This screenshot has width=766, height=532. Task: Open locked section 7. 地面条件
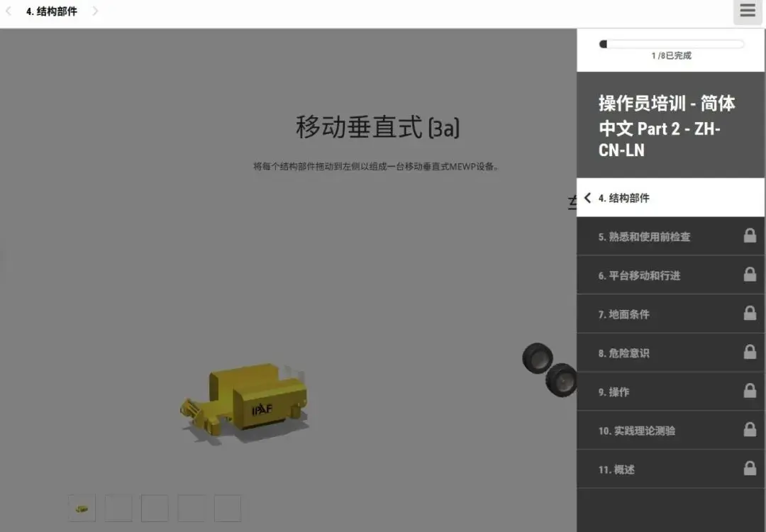click(x=670, y=314)
